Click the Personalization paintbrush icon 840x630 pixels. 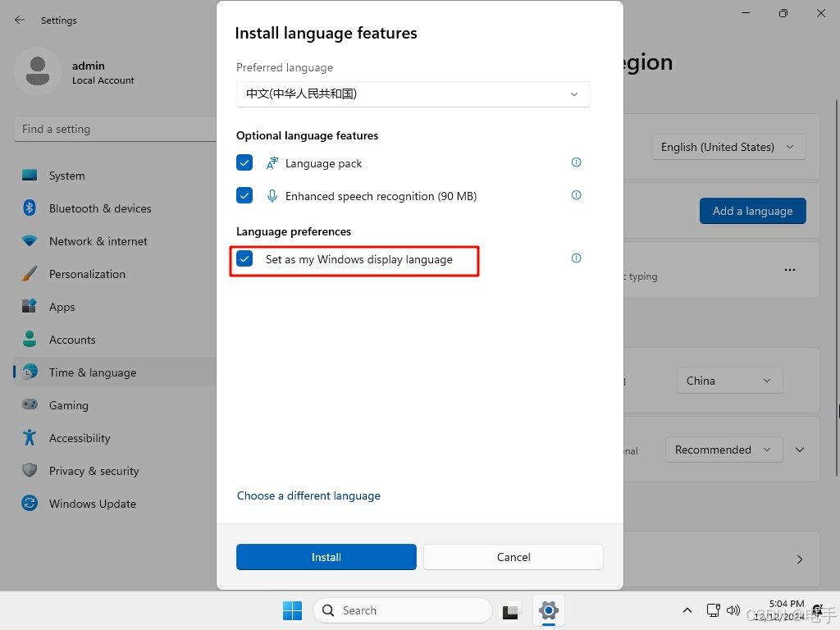click(30, 273)
